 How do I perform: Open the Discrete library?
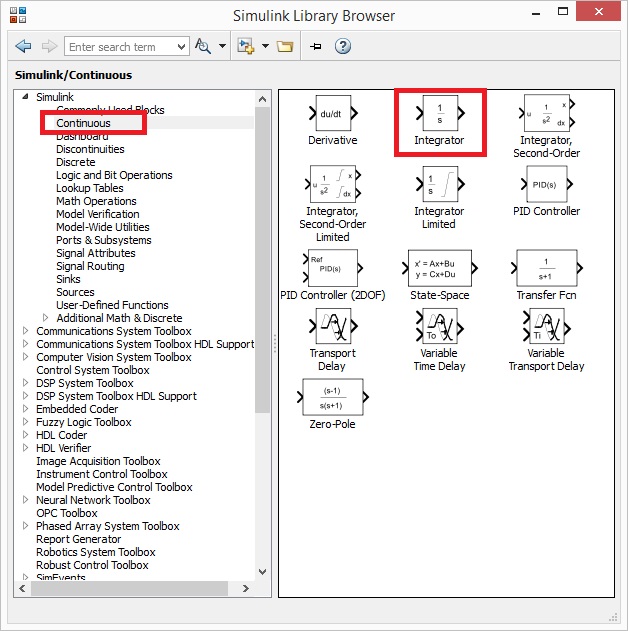[x=76, y=162]
